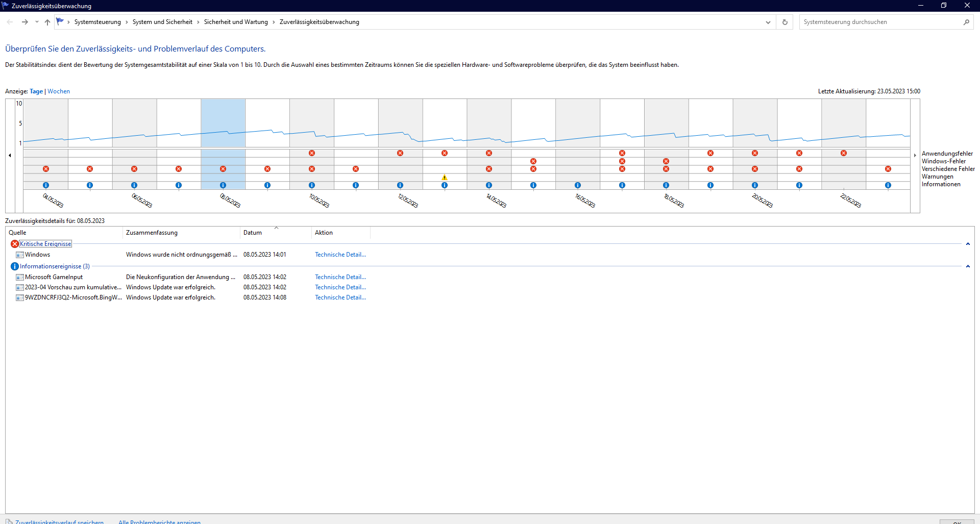
Task: Navigate to System und Sicherheit breadcrumb
Action: click(x=162, y=22)
